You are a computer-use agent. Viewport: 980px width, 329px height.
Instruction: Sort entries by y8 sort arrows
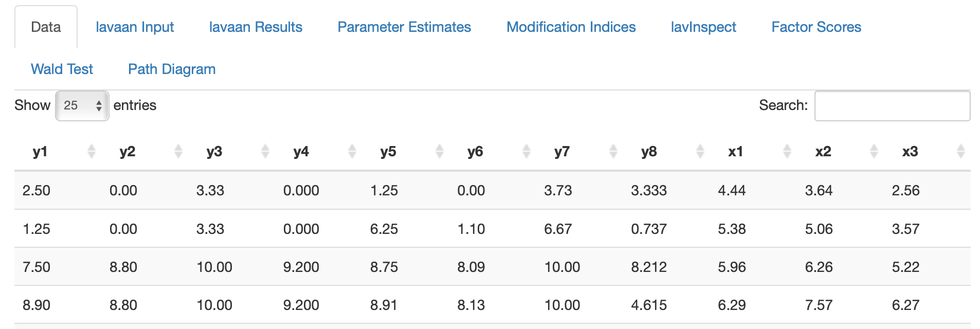(x=700, y=151)
